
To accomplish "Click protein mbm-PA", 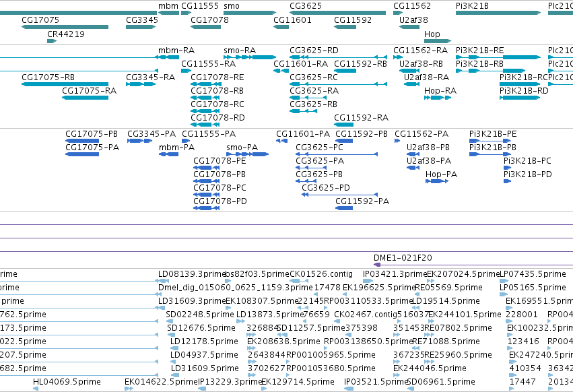I will point(168,154).
